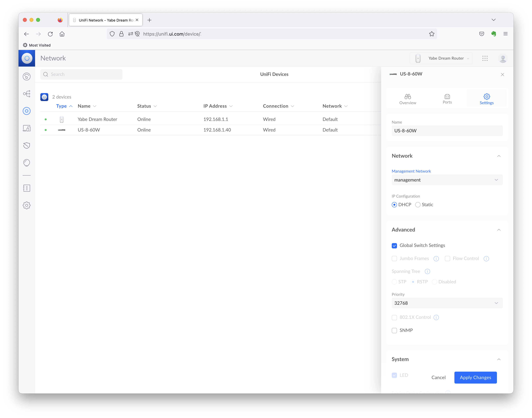Click Apply Changes button
Viewport: 532px width, 418px height.
coord(475,377)
